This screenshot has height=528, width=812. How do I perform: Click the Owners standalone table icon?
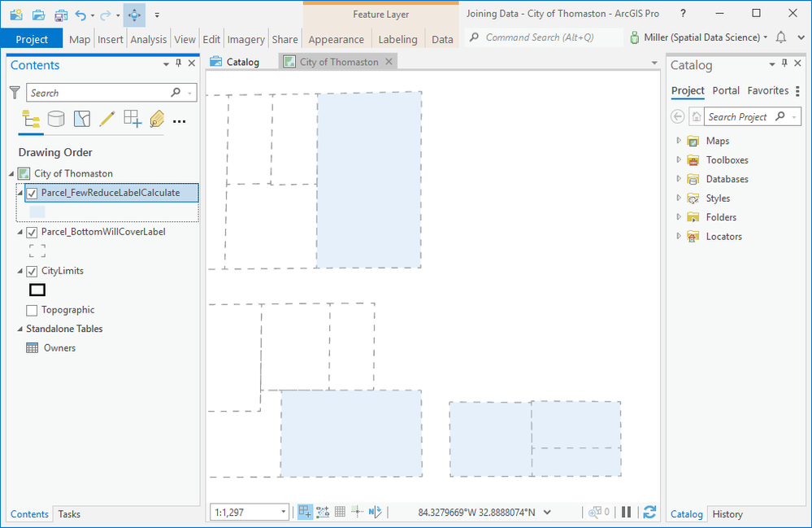click(33, 347)
